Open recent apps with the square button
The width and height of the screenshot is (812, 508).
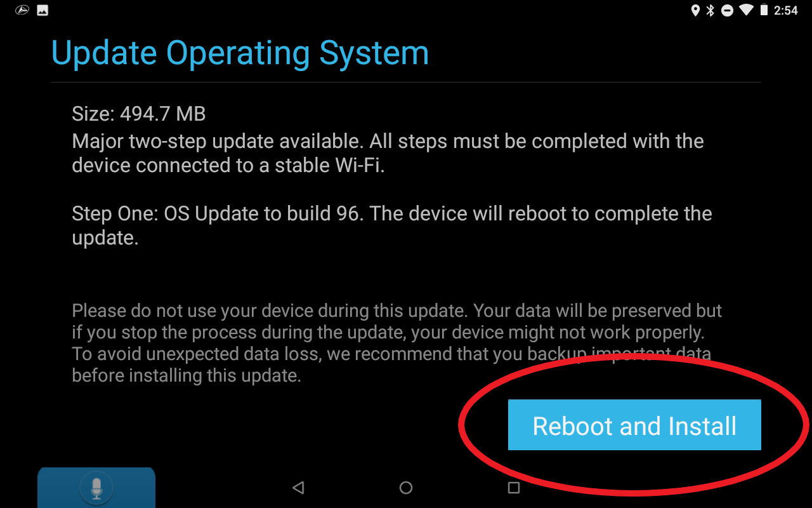pyautogui.click(x=514, y=488)
